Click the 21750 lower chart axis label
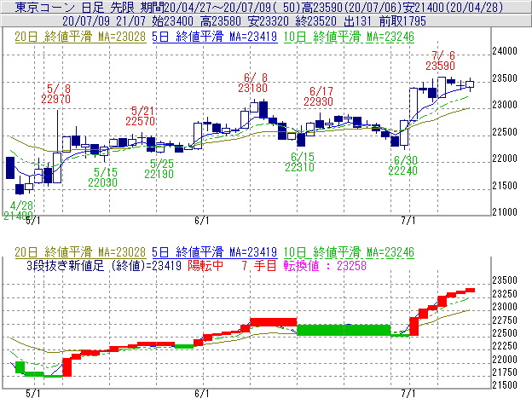532x404 pixels. click(505, 372)
